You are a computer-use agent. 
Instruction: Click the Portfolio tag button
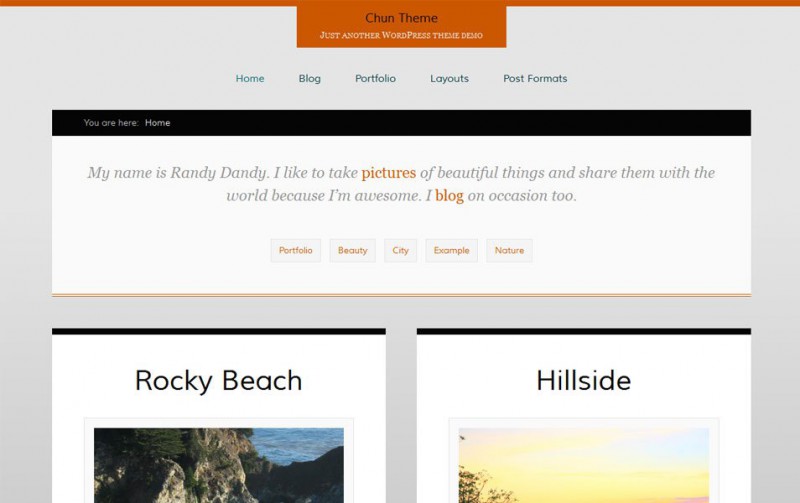coord(295,250)
